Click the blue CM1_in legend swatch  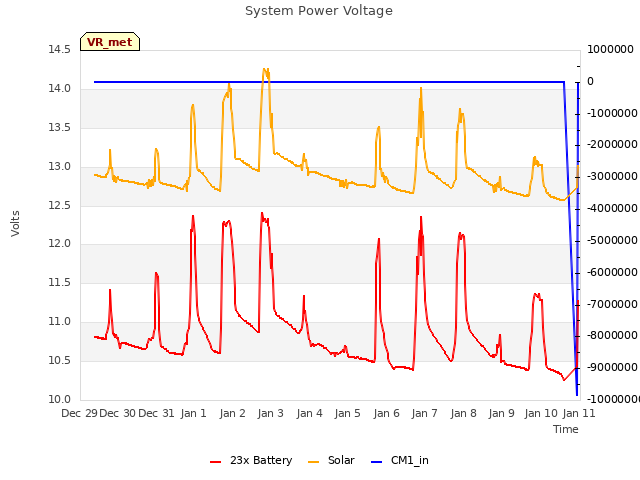376,462
